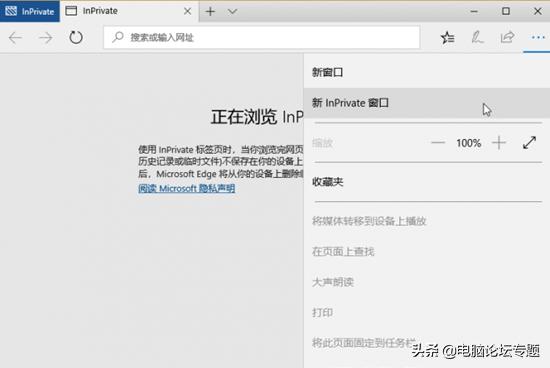Decrease zoom with the minus button
This screenshot has width=550, height=368.
pos(438,143)
